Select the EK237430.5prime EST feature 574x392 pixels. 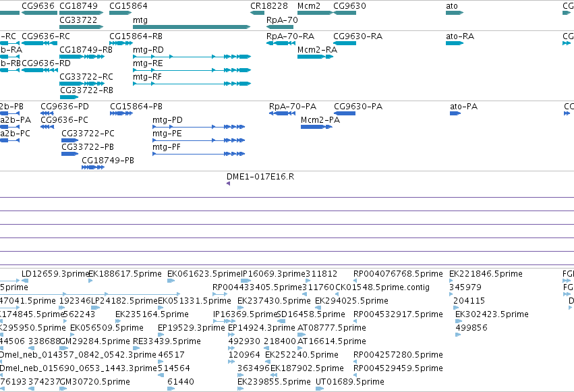click(x=241, y=308)
